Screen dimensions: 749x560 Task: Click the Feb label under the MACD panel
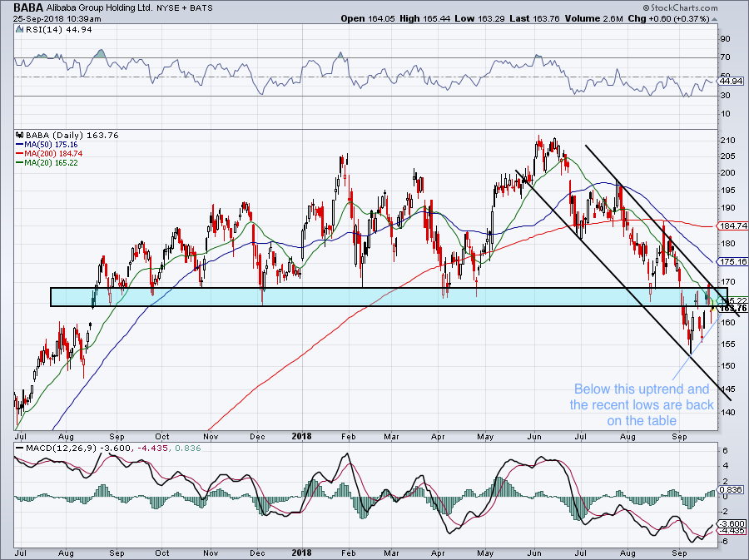click(x=348, y=553)
